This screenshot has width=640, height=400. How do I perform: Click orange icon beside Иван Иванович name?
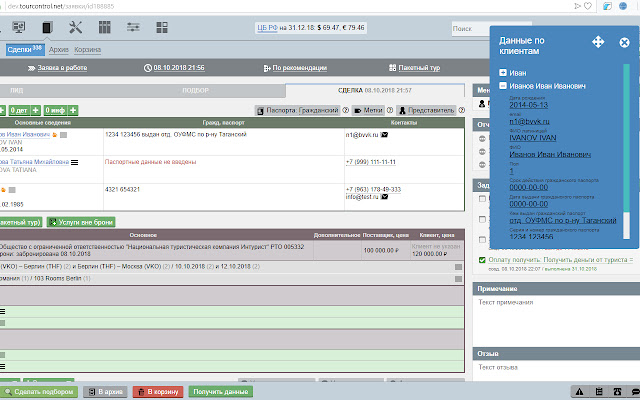click(55, 135)
